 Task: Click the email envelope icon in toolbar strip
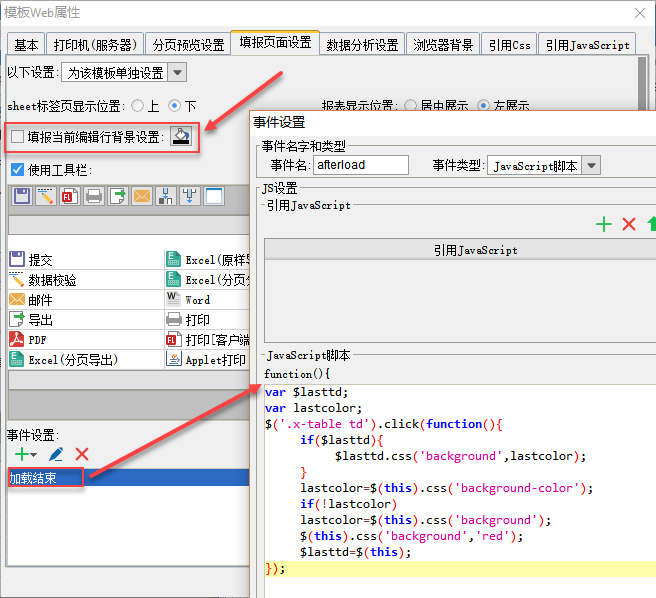pos(142,196)
